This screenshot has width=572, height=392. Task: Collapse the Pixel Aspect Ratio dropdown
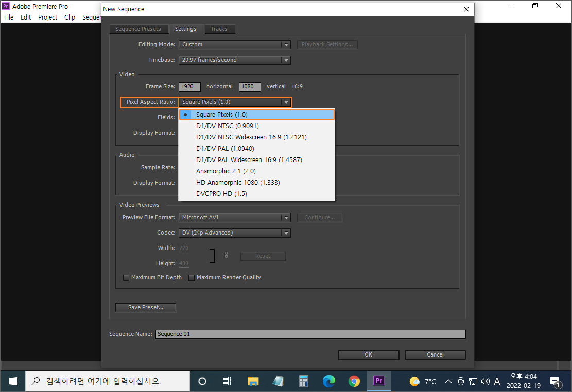coord(235,102)
